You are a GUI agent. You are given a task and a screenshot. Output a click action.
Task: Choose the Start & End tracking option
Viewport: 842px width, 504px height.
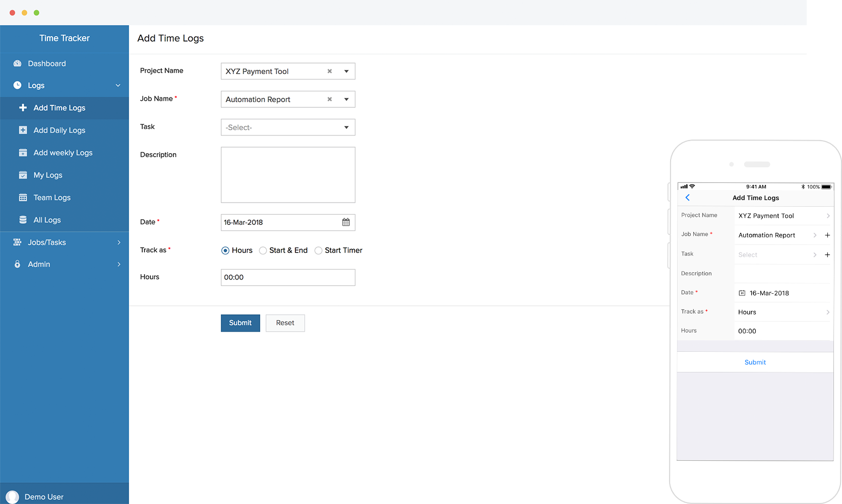[x=263, y=250]
